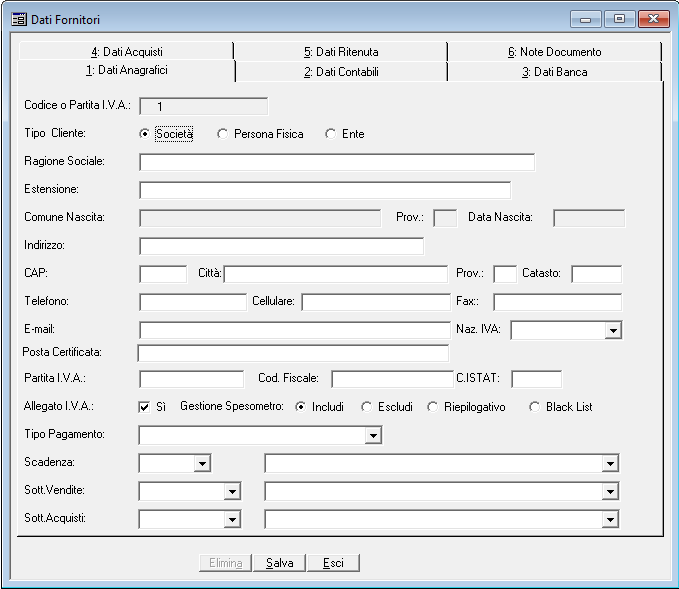679x589 pixels.
Task: Click the C.ISTAT input field
Action: tap(537, 379)
